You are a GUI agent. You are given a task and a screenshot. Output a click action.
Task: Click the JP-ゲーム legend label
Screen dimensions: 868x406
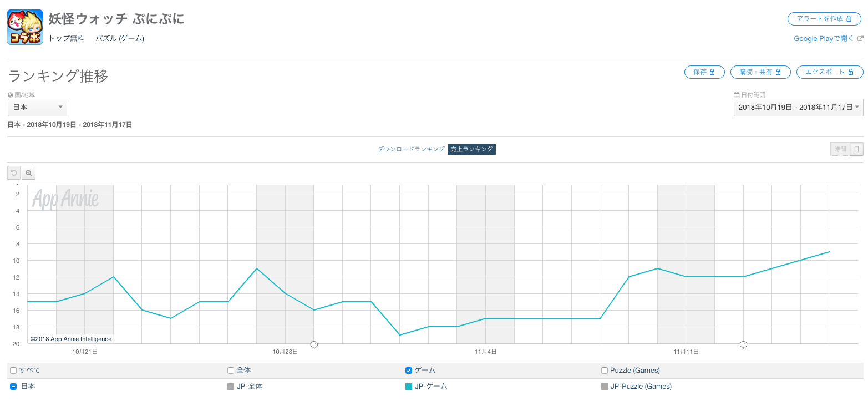[431, 387]
